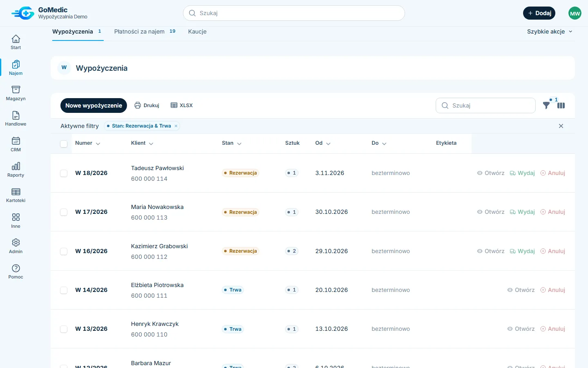588x368 pixels.
Task: Remove the Stan: Rezerwacja & Trwa filter chip
Action: pos(176,126)
